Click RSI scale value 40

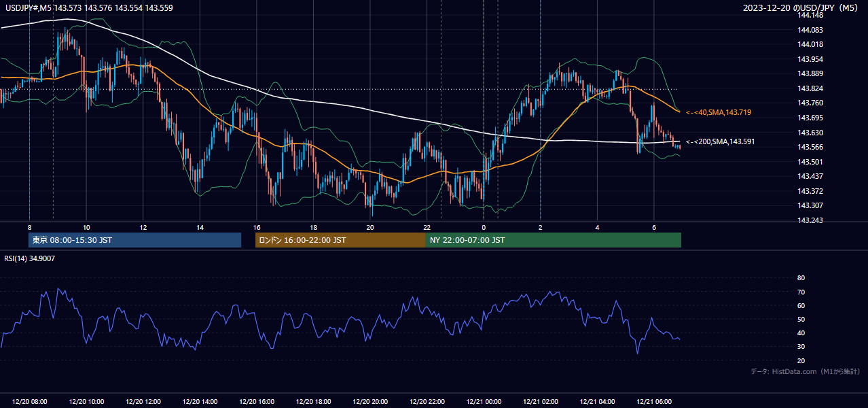pos(801,333)
